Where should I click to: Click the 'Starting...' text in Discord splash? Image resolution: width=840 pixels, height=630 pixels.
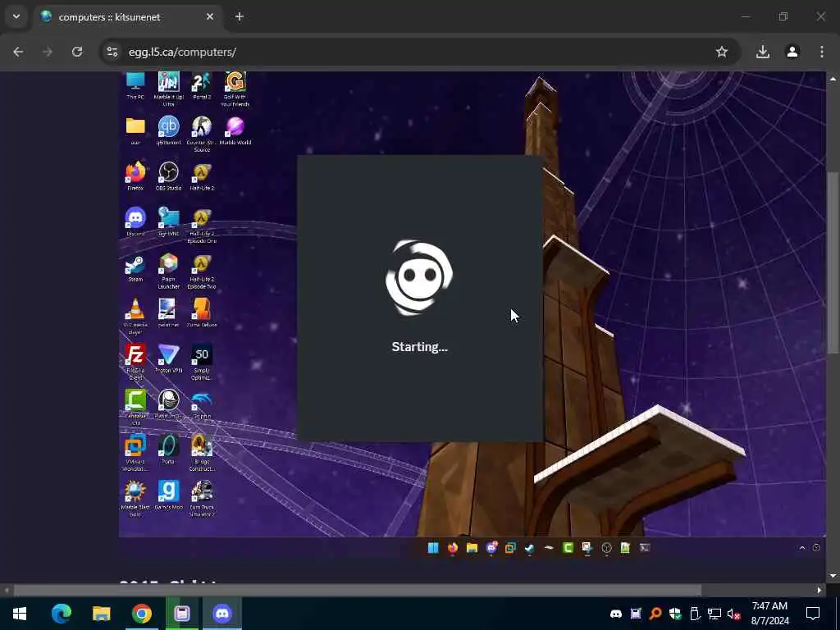[419, 347]
